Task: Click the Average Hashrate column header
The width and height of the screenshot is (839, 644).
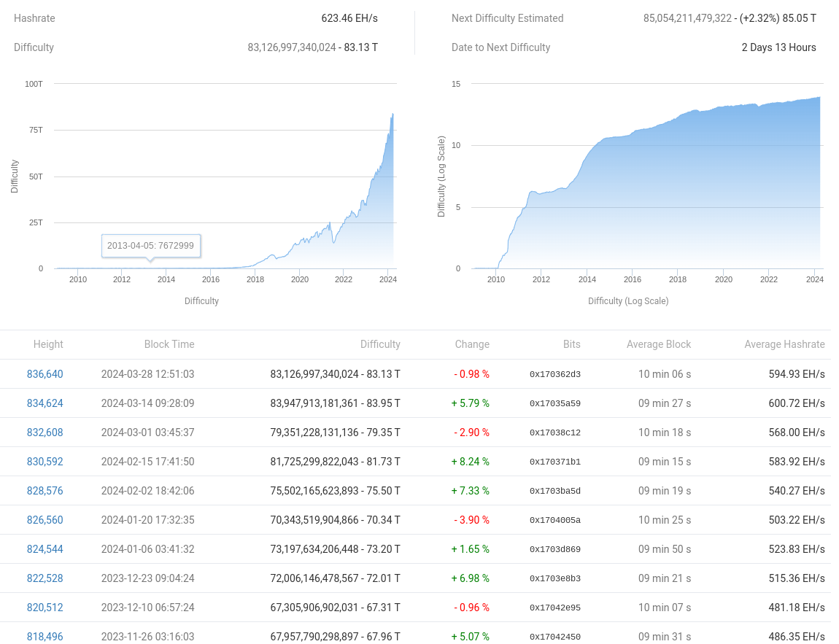Action: [784, 344]
